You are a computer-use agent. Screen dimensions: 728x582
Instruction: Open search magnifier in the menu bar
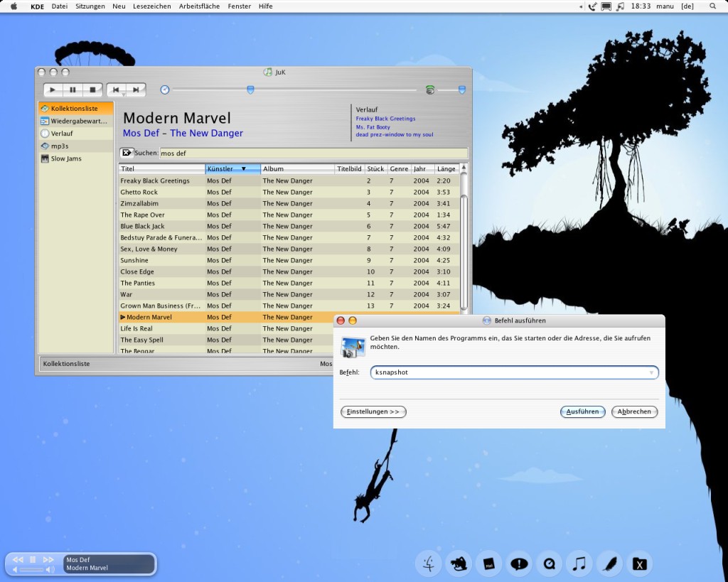pyautogui.click(x=712, y=6)
